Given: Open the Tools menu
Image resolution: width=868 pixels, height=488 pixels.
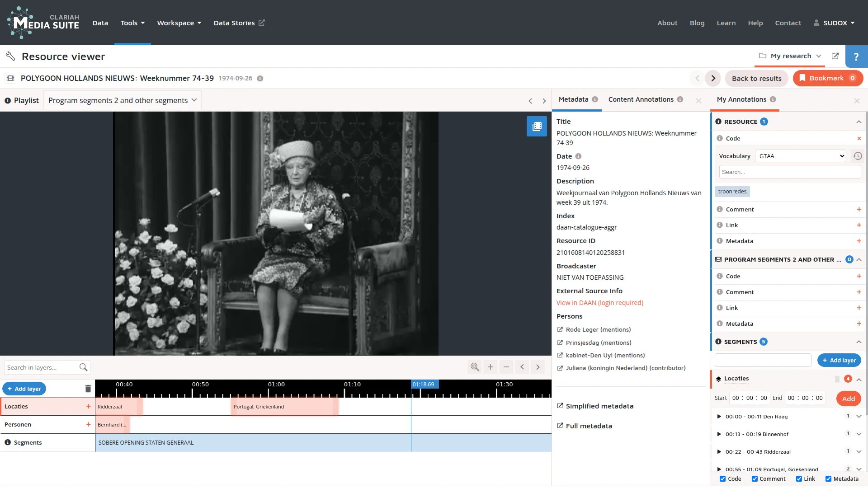Looking at the screenshot, I should [x=132, y=23].
